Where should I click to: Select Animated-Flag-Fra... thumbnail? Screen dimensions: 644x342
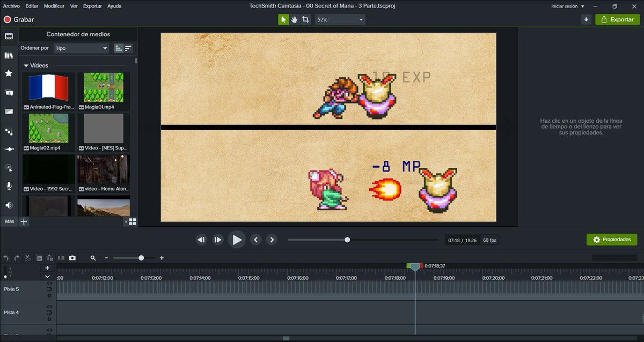coord(49,92)
